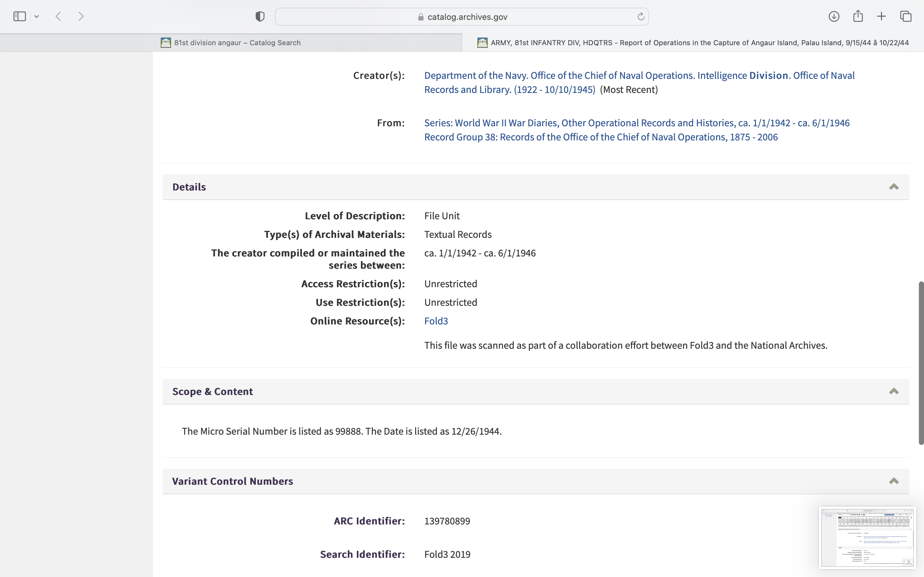This screenshot has width=924, height=577.
Task: Switch to 81st division angaur Catalog Search tab
Action: (x=231, y=43)
